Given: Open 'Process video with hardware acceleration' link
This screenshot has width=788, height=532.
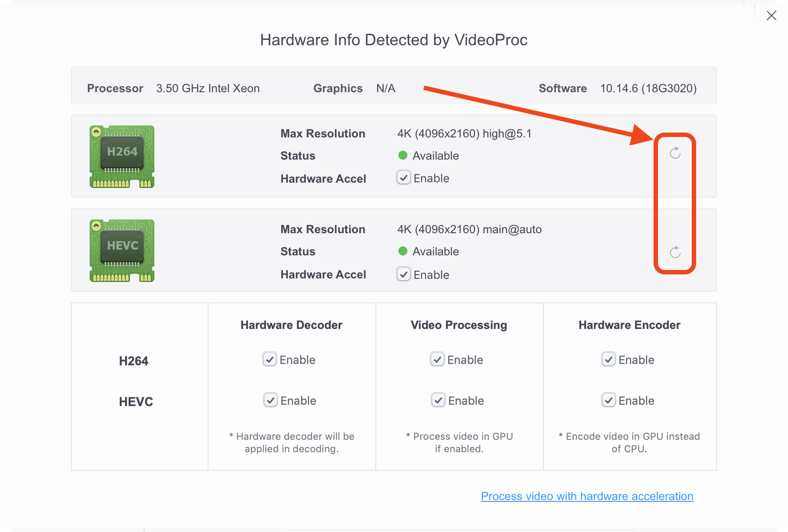Looking at the screenshot, I should click(587, 496).
